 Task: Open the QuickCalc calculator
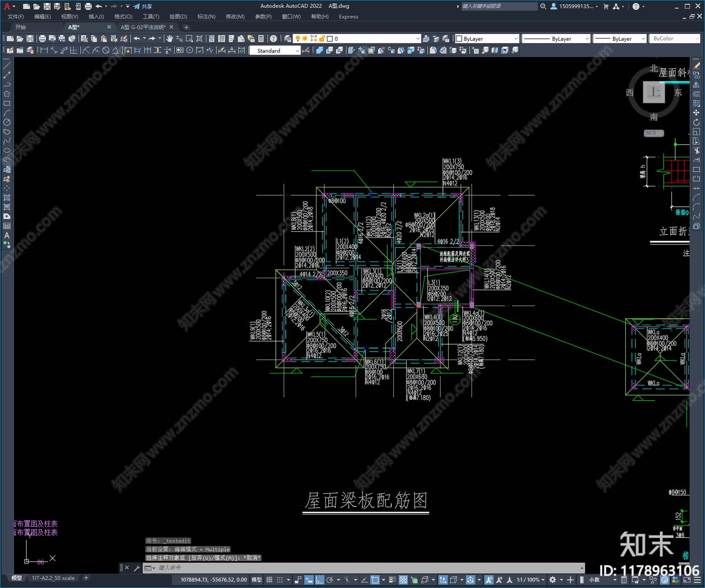click(x=261, y=39)
